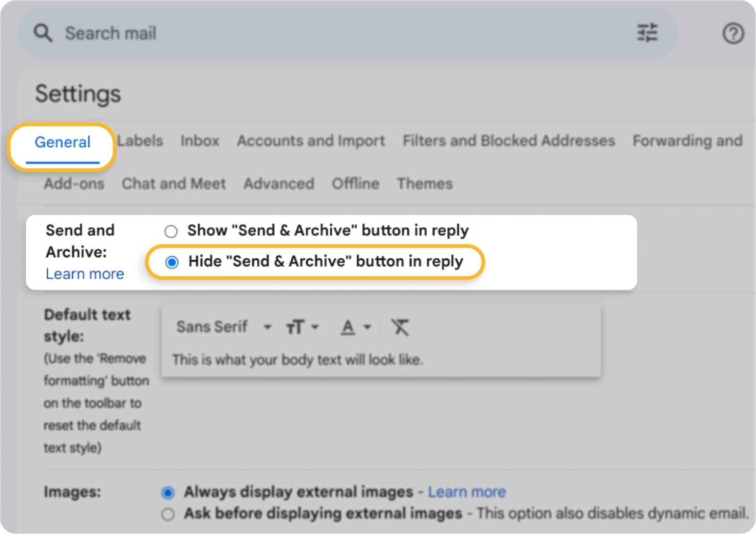Open Filters and Blocked Addresses tab
The height and width of the screenshot is (534, 756).
point(507,141)
